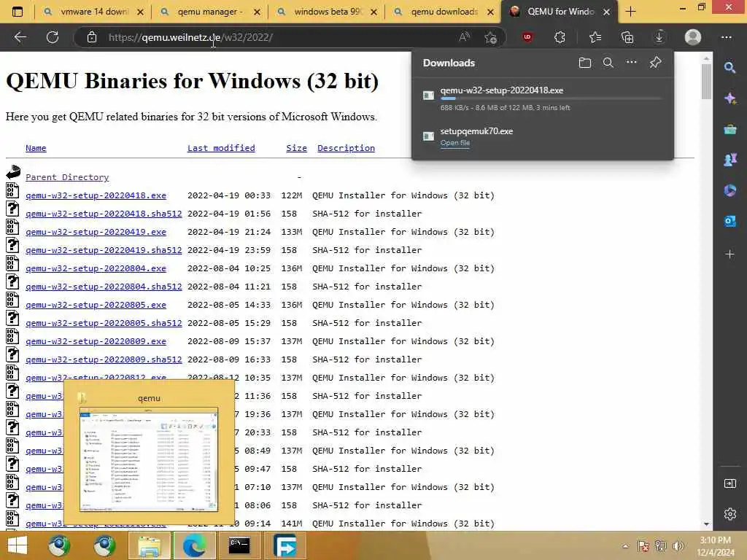Sort listing by Name column
Image resolution: width=747 pixels, height=560 pixels.
[x=36, y=148]
